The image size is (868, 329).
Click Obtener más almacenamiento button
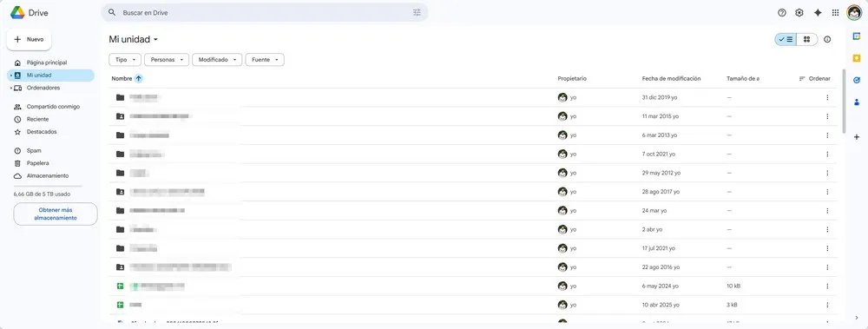coord(56,214)
